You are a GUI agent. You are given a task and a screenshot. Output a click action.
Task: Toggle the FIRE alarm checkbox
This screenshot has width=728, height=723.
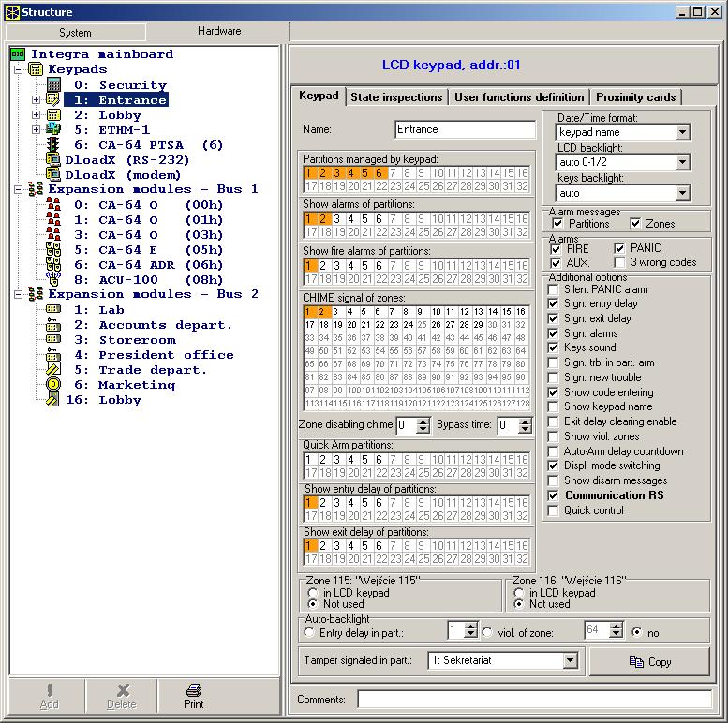556,249
